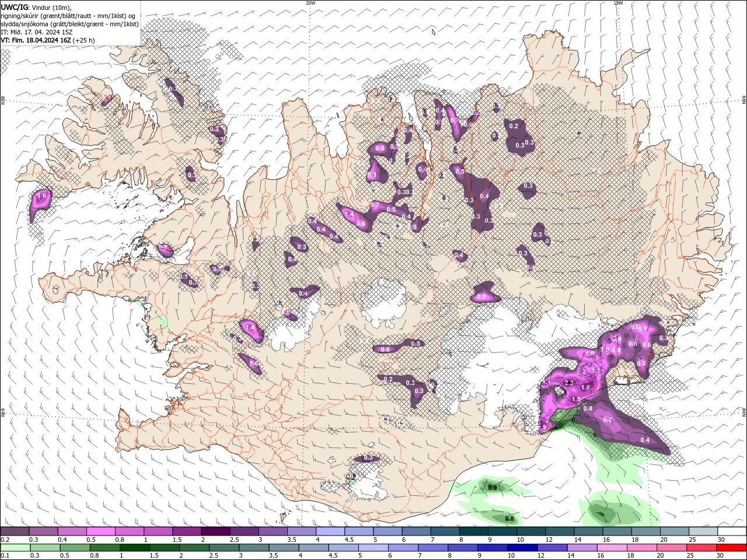Click the 4.5 label in snow legend row

(x=348, y=540)
